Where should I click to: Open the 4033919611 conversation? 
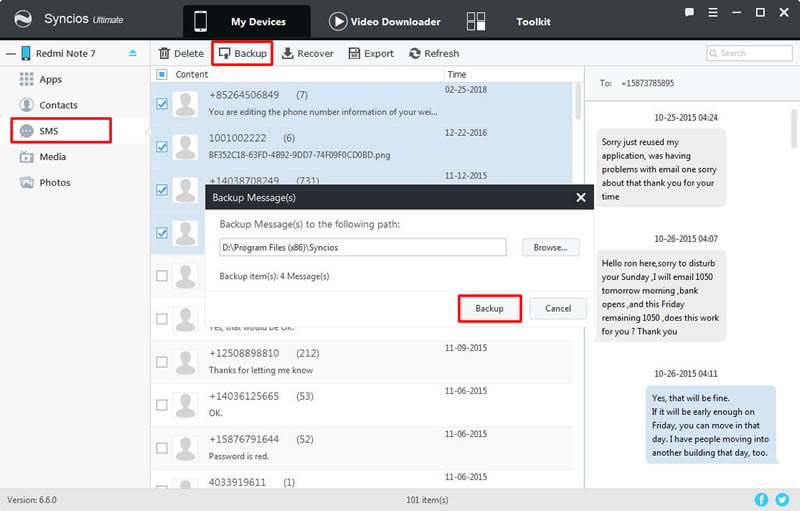(x=362, y=480)
